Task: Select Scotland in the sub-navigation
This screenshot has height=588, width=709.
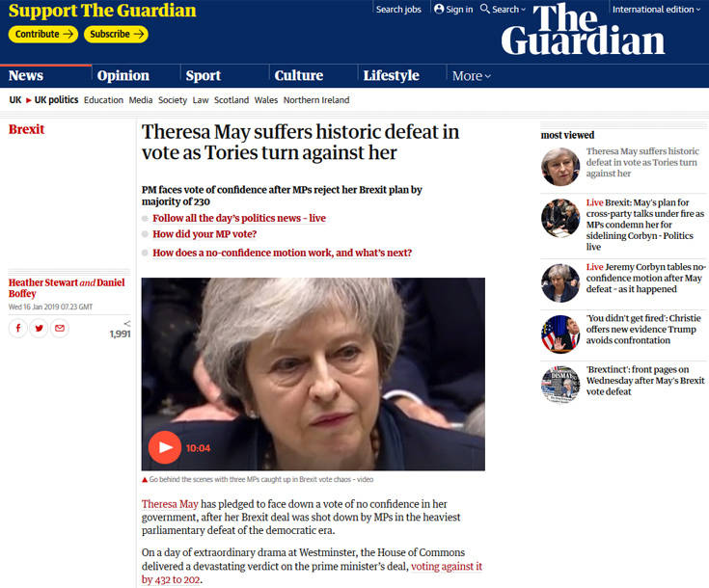Action: point(232,100)
